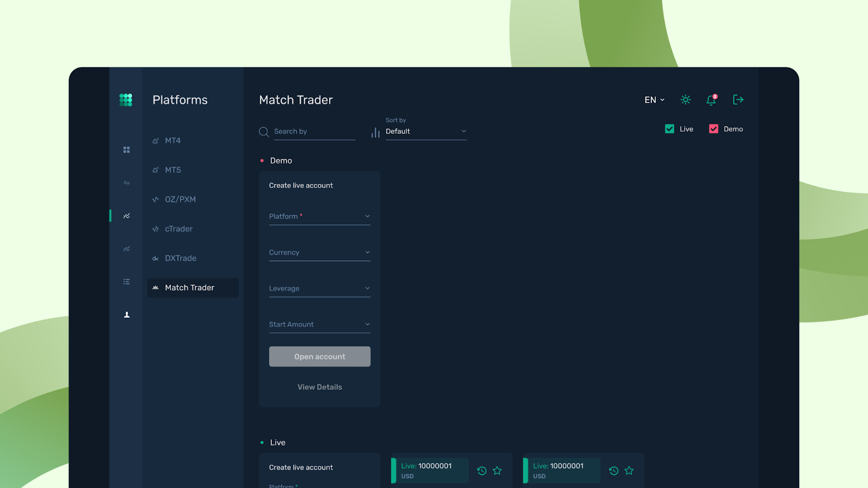
Task: Open the EN language dropdown
Action: click(x=654, y=100)
